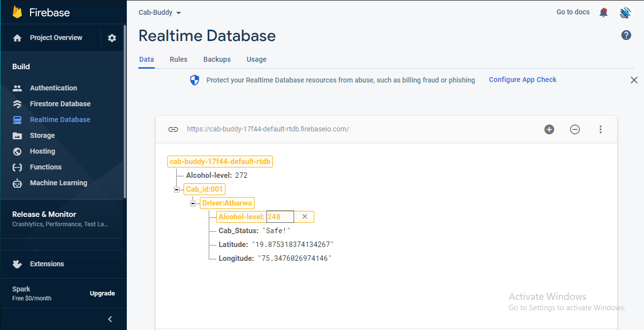Click the Alcohol-level value input field
This screenshot has width=644, height=330.
pyautogui.click(x=280, y=217)
